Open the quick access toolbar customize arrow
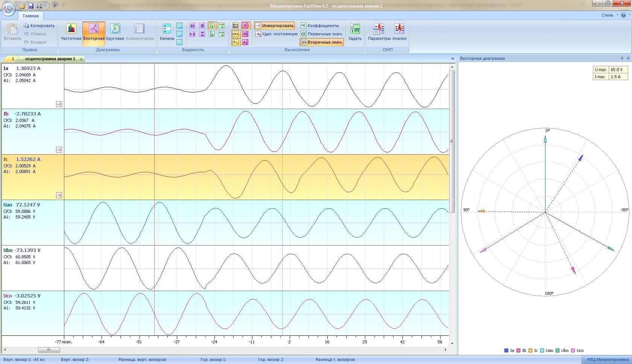This screenshot has height=364, width=632. pos(55,6)
